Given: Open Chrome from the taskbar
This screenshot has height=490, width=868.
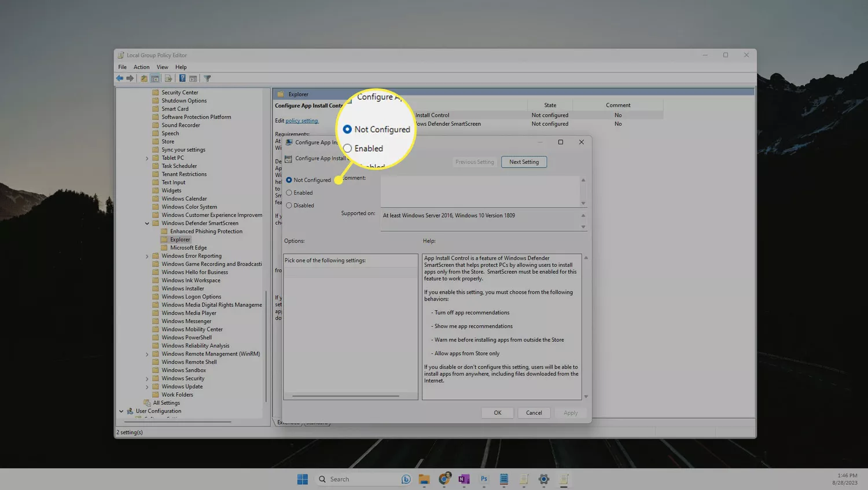Looking at the screenshot, I should coord(444,478).
